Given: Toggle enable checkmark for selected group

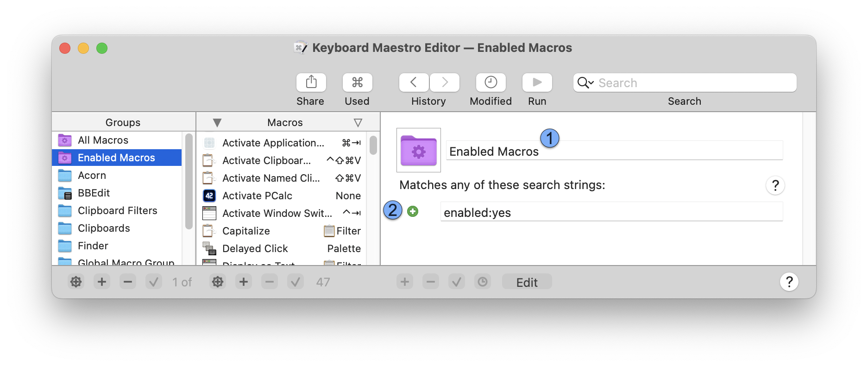Looking at the screenshot, I should (x=154, y=282).
